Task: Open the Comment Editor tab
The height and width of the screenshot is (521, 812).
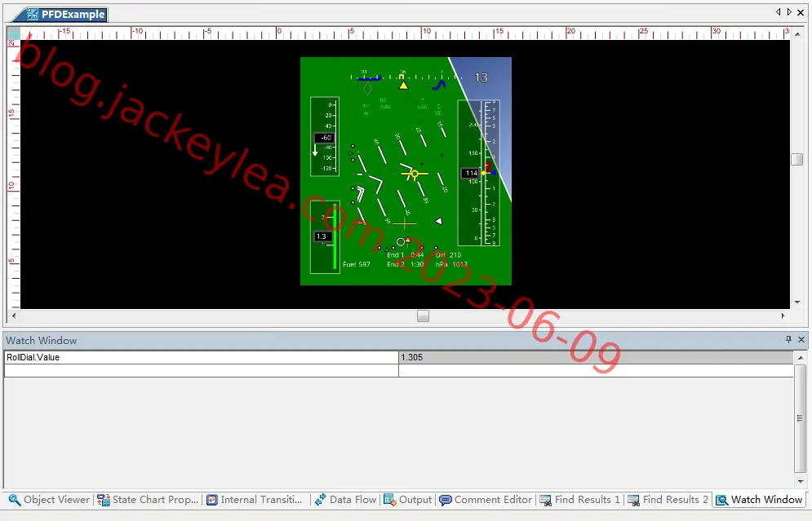Action: click(486, 500)
